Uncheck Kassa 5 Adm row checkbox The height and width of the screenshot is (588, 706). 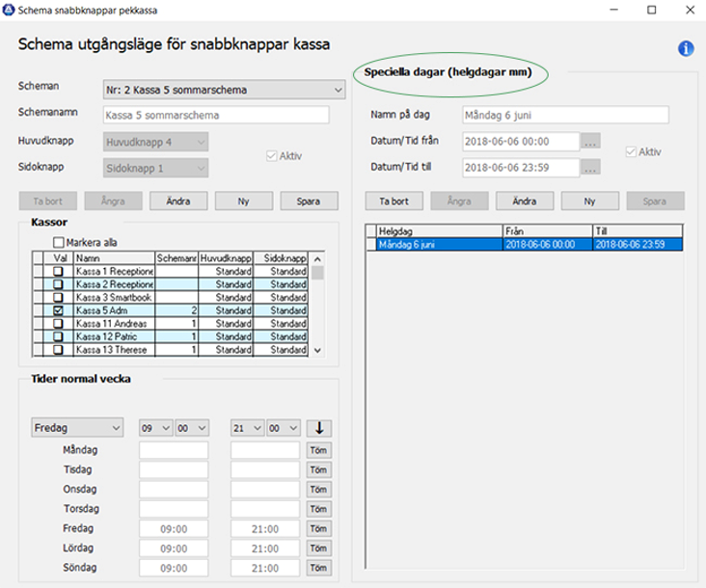click(x=58, y=310)
